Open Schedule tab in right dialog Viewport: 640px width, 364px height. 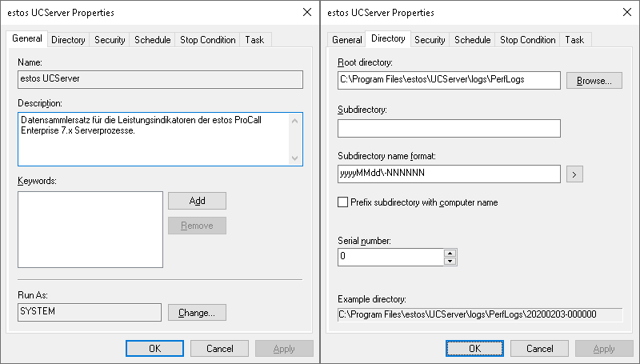pos(472,40)
